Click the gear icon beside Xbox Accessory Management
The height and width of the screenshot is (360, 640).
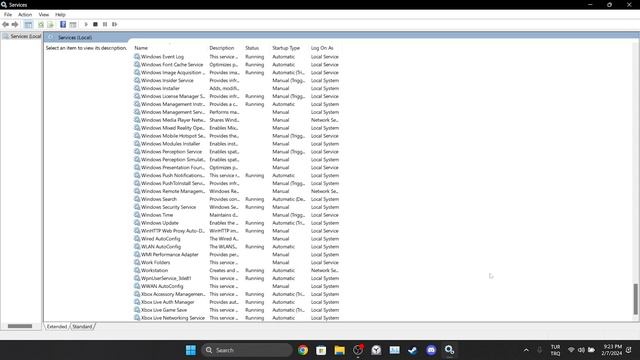click(x=137, y=294)
